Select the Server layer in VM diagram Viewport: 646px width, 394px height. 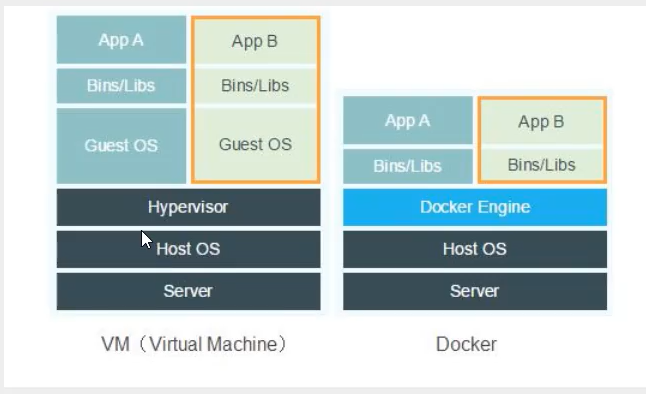(x=188, y=291)
